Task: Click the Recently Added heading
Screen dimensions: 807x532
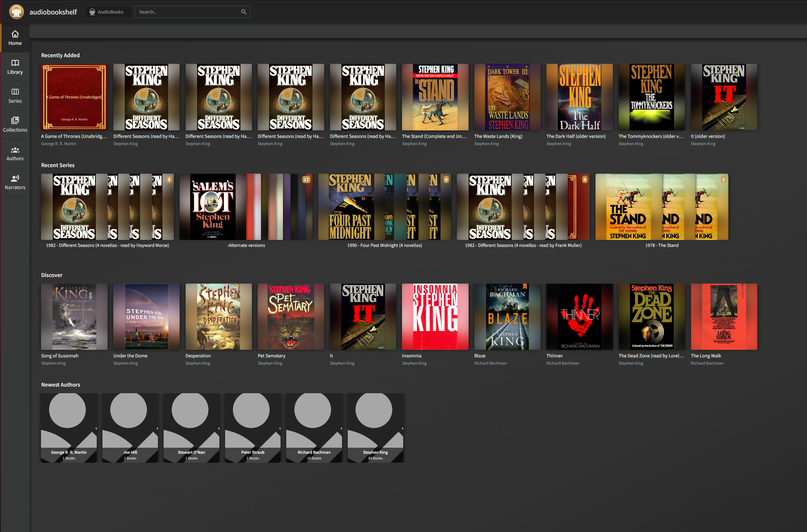Action: point(61,55)
